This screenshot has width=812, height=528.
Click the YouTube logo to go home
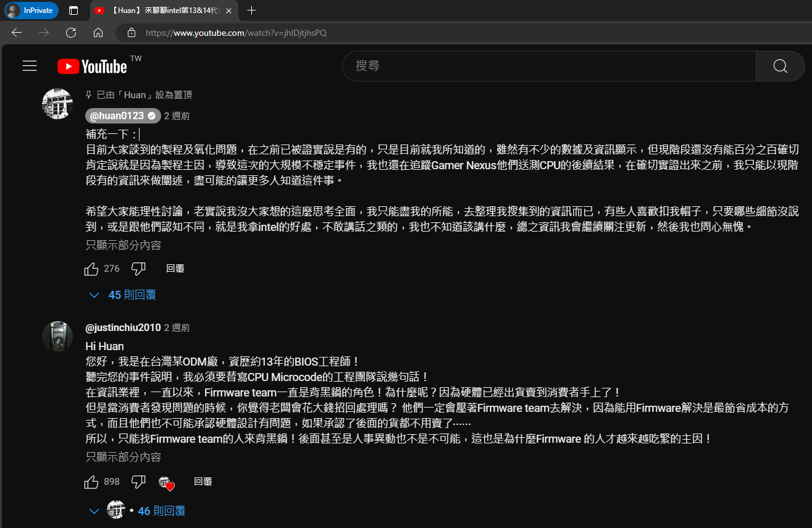tap(93, 66)
